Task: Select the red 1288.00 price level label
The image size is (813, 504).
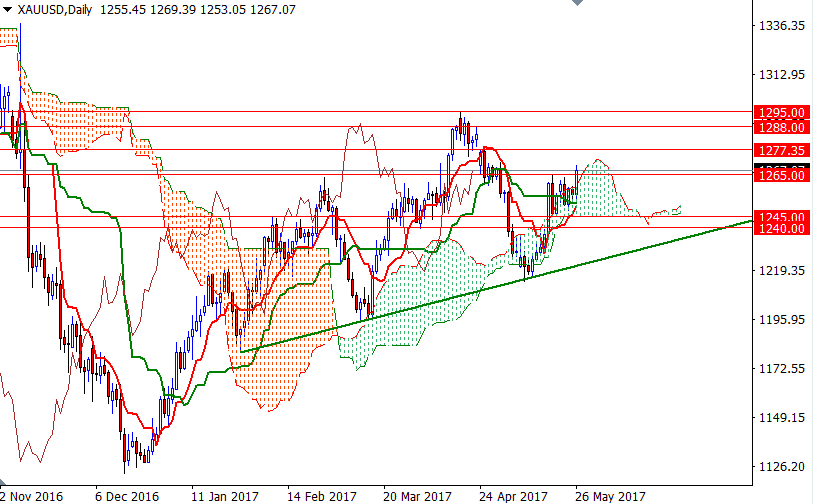Action: pyautogui.click(x=782, y=127)
